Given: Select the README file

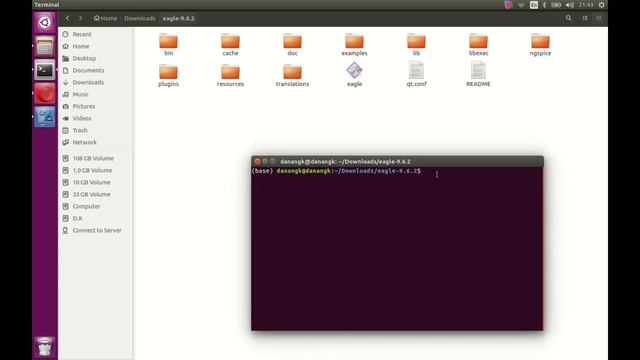Looking at the screenshot, I should tap(478, 74).
